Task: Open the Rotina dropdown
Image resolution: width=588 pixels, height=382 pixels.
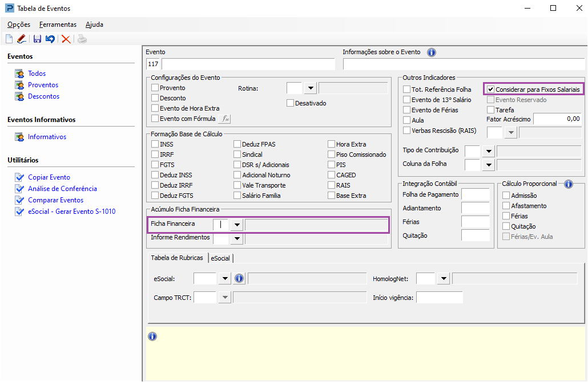Action: (310, 88)
